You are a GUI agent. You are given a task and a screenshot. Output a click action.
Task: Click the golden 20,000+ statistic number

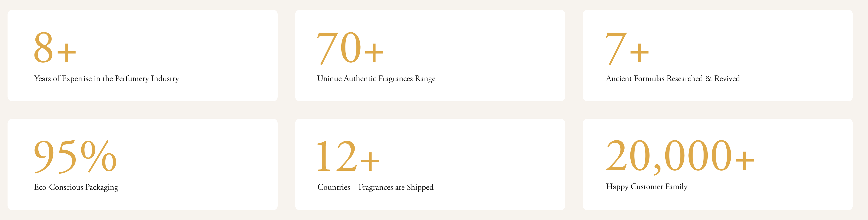(680, 156)
